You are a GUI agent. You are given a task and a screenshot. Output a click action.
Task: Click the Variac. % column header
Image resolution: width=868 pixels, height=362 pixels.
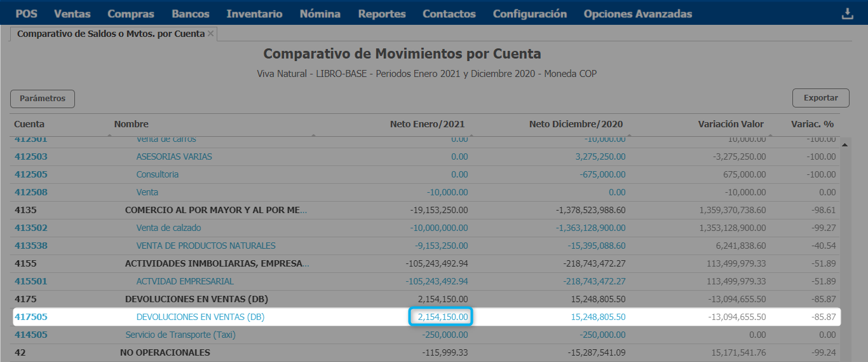pos(811,124)
